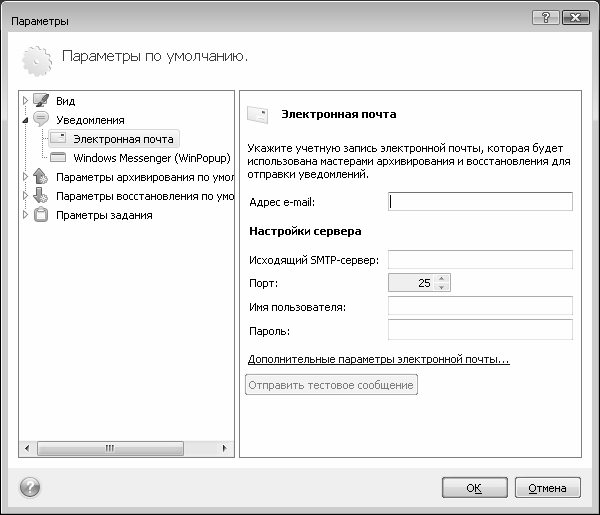Expand the Праметры задания node

tap(25, 215)
